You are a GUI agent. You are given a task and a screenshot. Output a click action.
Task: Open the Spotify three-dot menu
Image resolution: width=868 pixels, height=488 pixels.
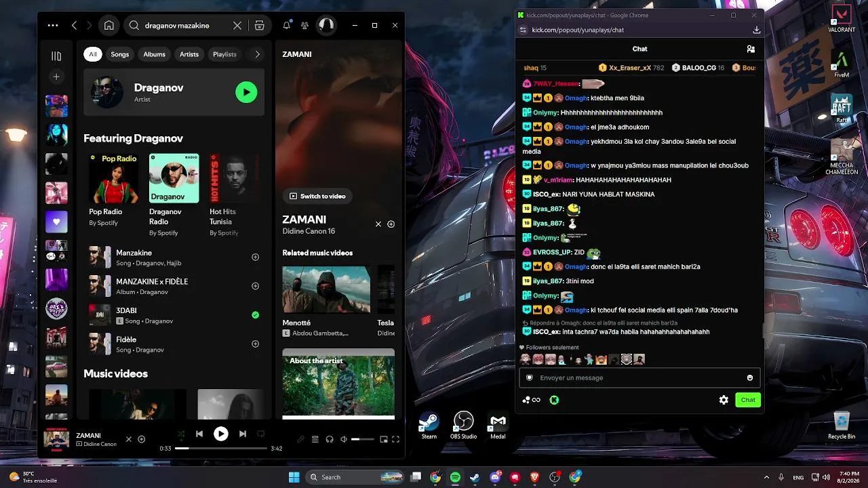(x=53, y=26)
